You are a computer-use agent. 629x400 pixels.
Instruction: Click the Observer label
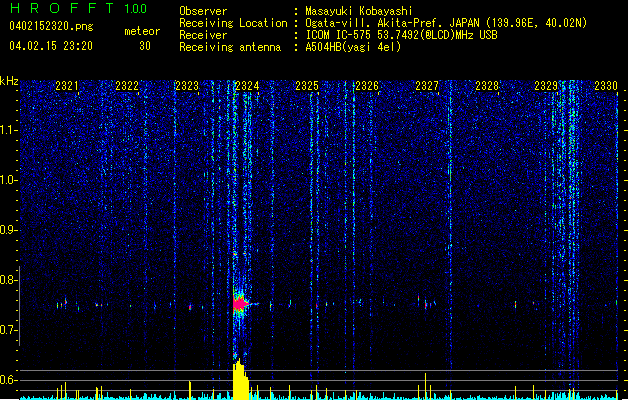point(203,11)
